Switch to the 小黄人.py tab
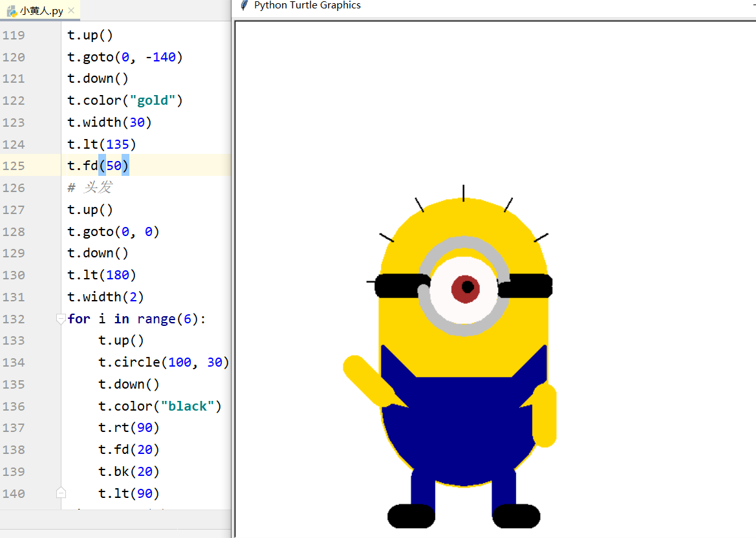 point(41,11)
